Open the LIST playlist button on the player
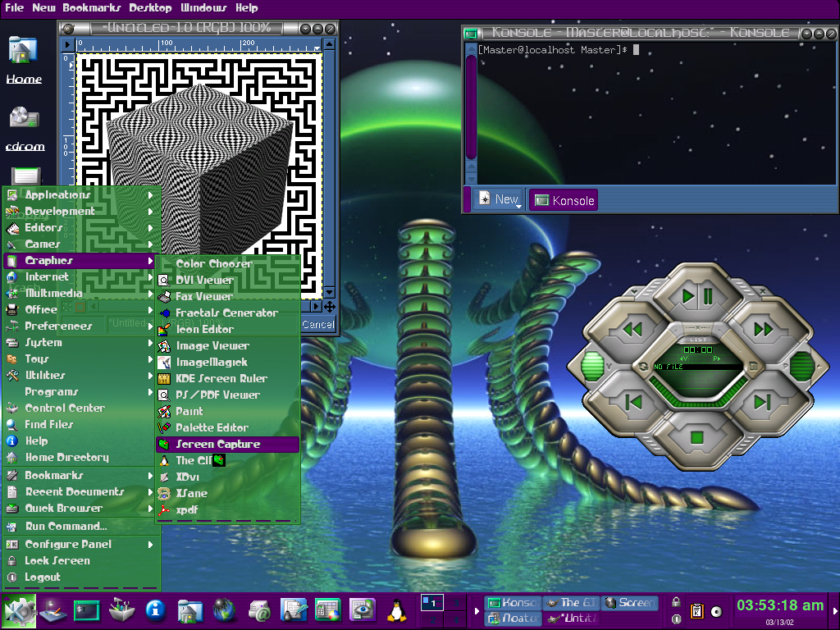This screenshot has height=630, width=840. click(698, 339)
